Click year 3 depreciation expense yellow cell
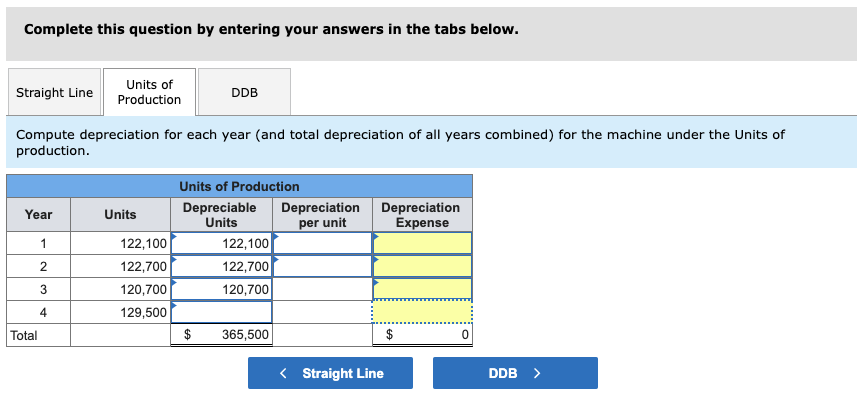Viewport: 859px width, 404px height. click(x=422, y=289)
